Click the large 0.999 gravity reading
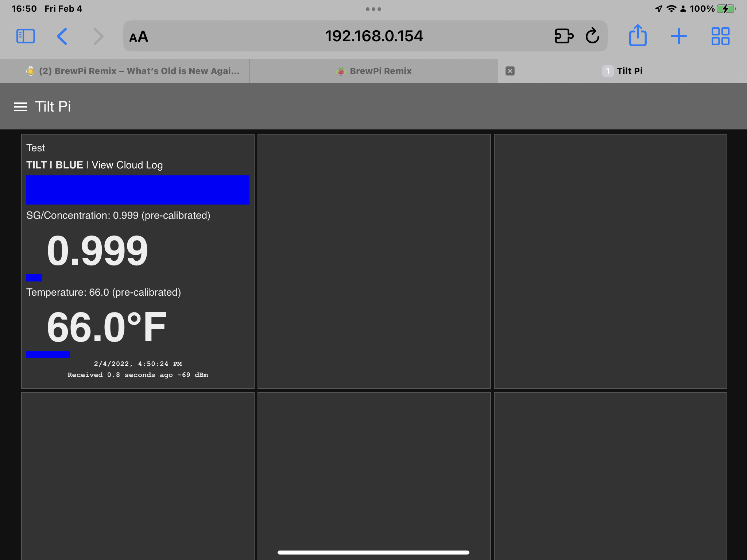Screen dimensions: 747x560 [x=97, y=250]
